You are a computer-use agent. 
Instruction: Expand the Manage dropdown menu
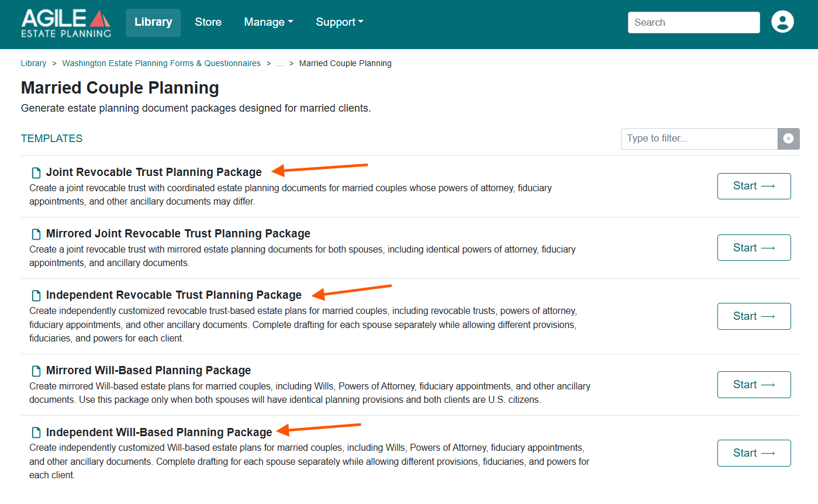click(x=268, y=22)
